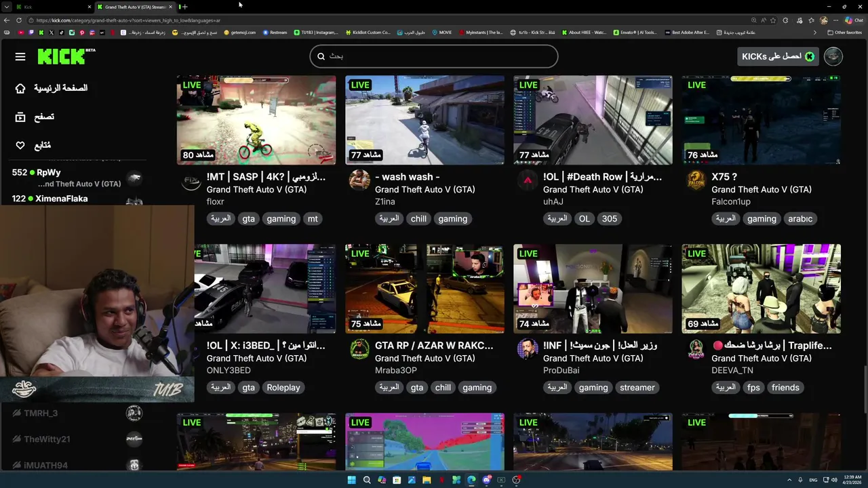Viewport: 868px width, 488px height.
Task: Open the browser tab list dropdown
Action: pos(6,7)
